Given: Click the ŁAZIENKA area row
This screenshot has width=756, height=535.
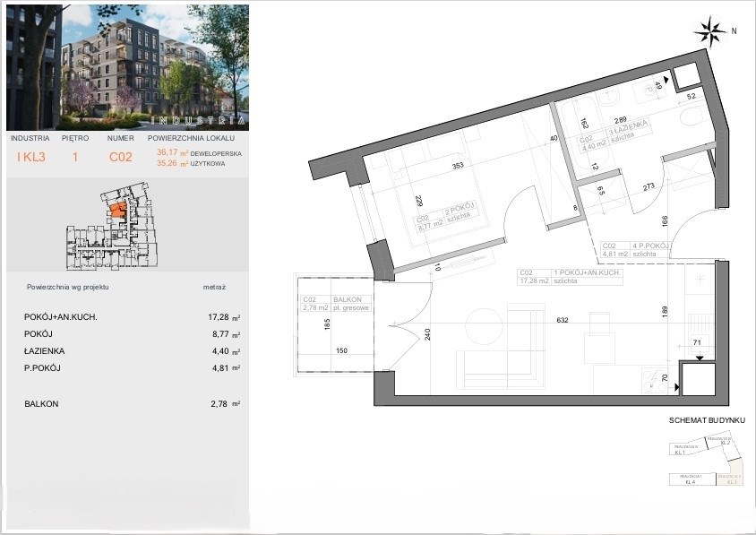Looking at the screenshot, I should [x=125, y=351].
